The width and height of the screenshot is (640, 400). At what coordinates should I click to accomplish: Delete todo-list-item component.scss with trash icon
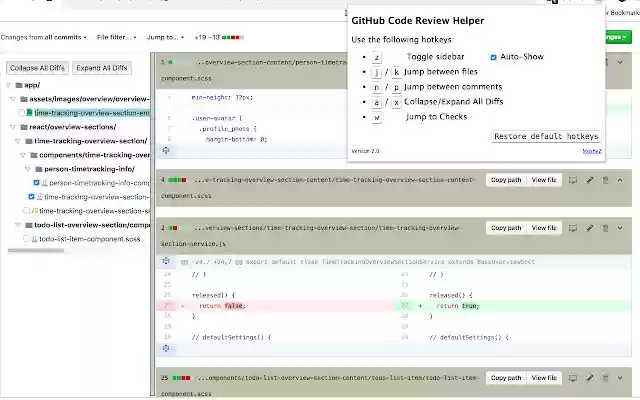605,378
